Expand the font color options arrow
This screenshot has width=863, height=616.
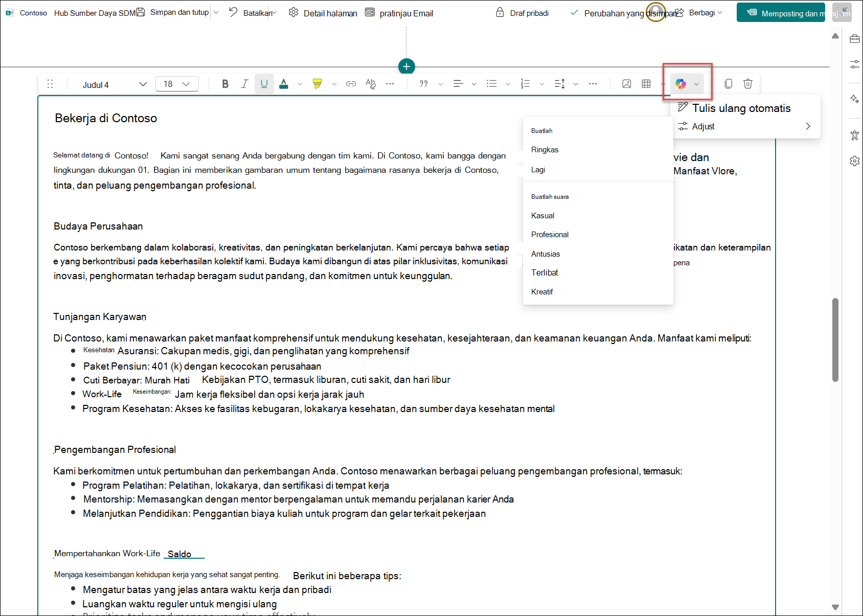point(300,84)
